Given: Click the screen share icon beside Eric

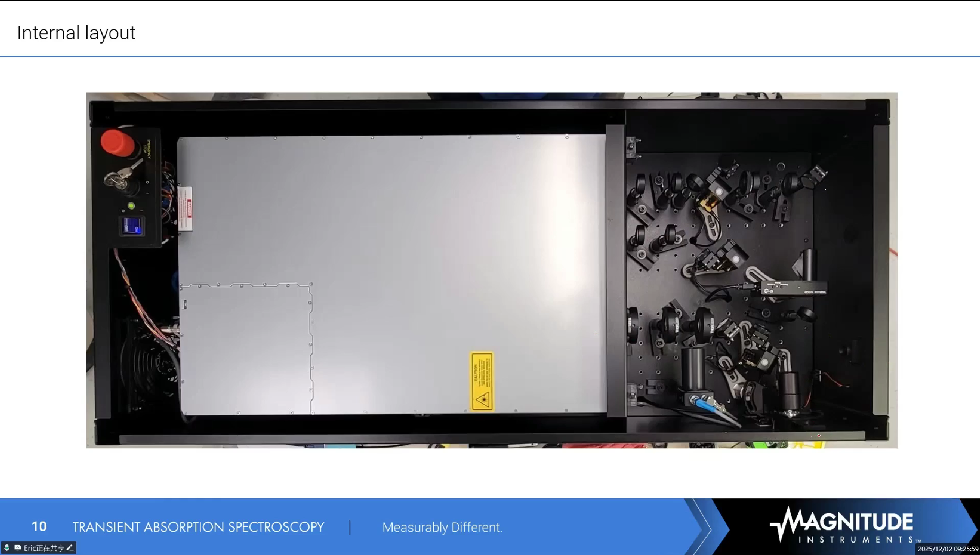Looking at the screenshot, I should coord(17,548).
